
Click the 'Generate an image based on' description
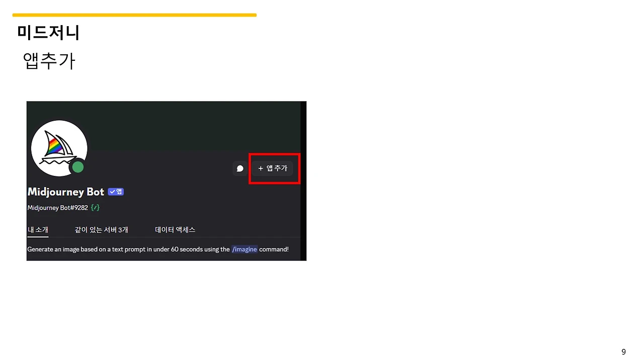click(158, 249)
